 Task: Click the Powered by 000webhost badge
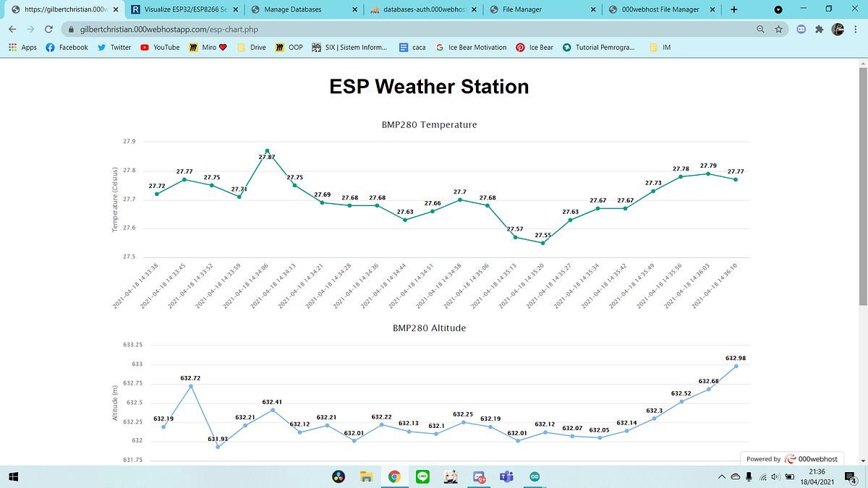(793, 458)
